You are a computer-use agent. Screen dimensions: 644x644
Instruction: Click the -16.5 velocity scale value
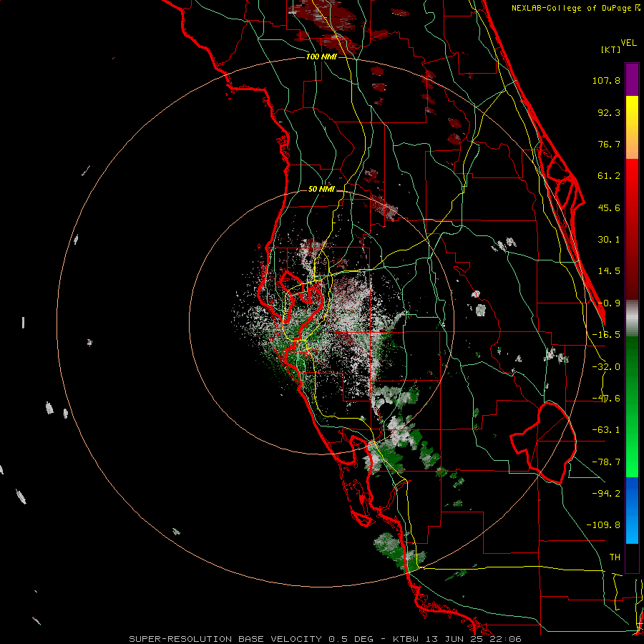(x=606, y=335)
